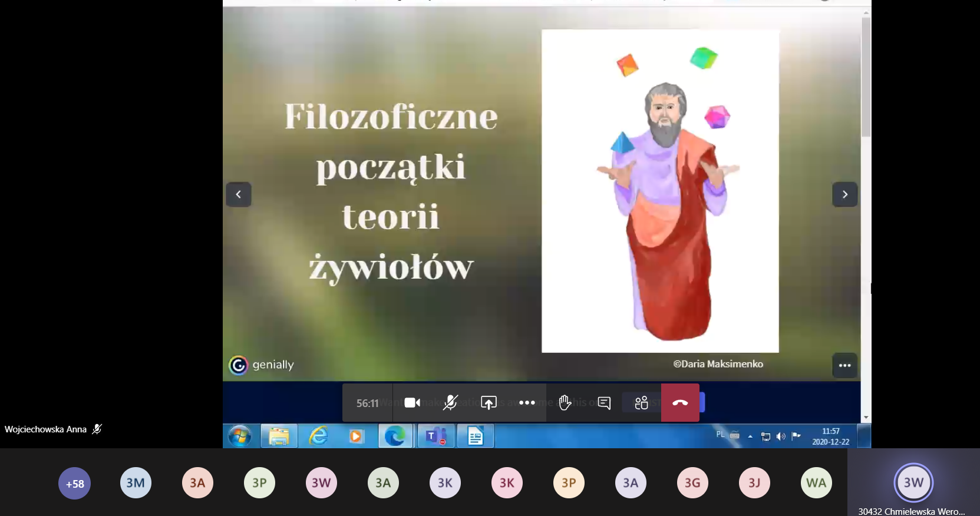Viewport: 980px width, 516px height.
Task: Select the 3G participant avatar
Action: pyautogui.click(x=692, y=483)
